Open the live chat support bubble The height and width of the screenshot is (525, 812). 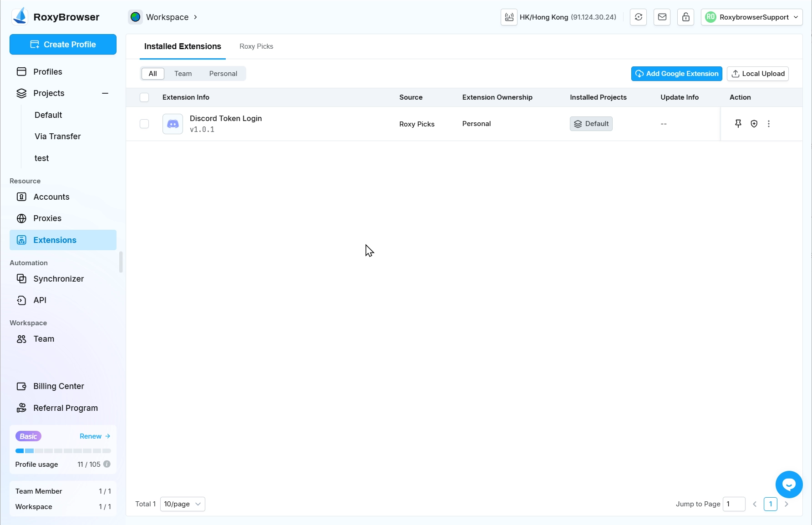click(x=789, y=485)
